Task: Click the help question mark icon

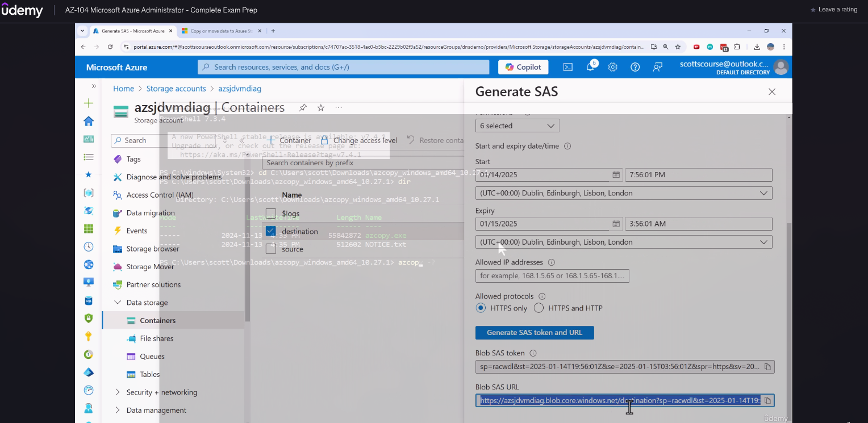Action: click(x=635, y=67)
